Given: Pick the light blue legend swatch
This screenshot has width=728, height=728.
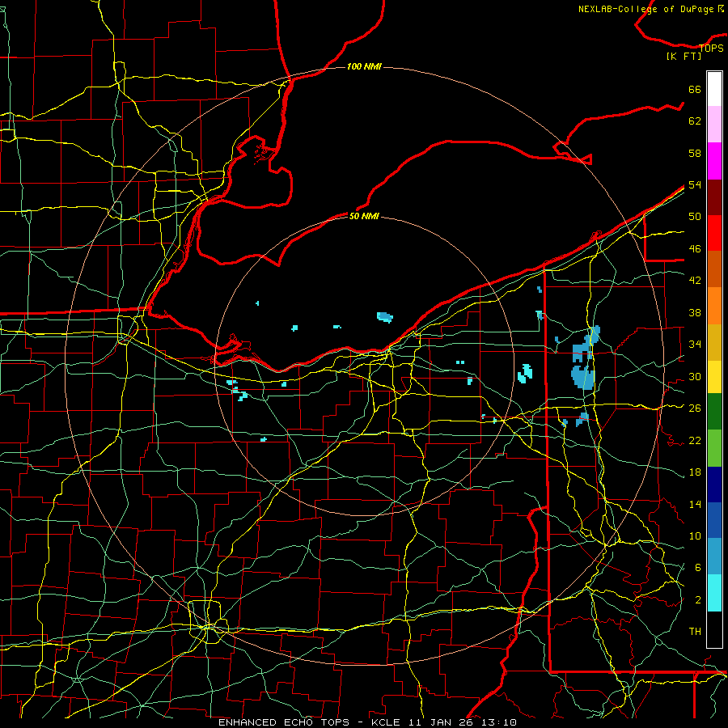Looking at the screenshot, I should click(714, 557).
